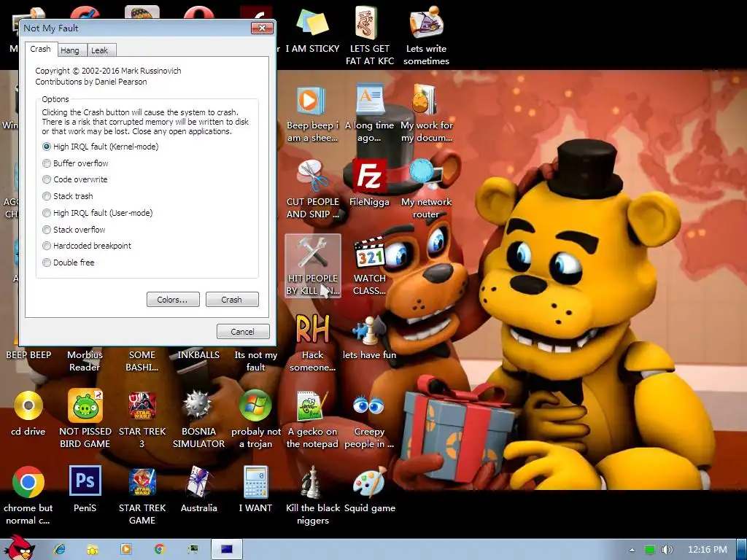747x560 pixels.
Task: Click the Colors... button
Action: tap(173, 300)
